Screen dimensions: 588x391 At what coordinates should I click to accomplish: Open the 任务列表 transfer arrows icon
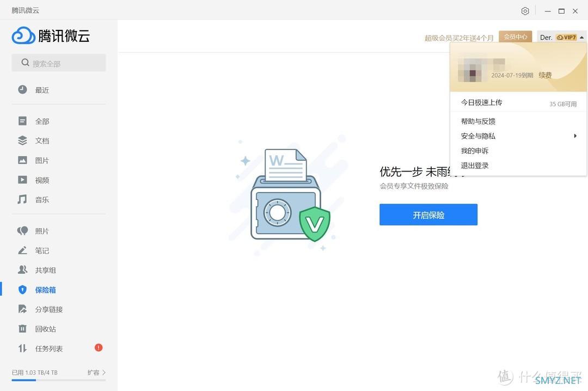[x=22, y=348]
